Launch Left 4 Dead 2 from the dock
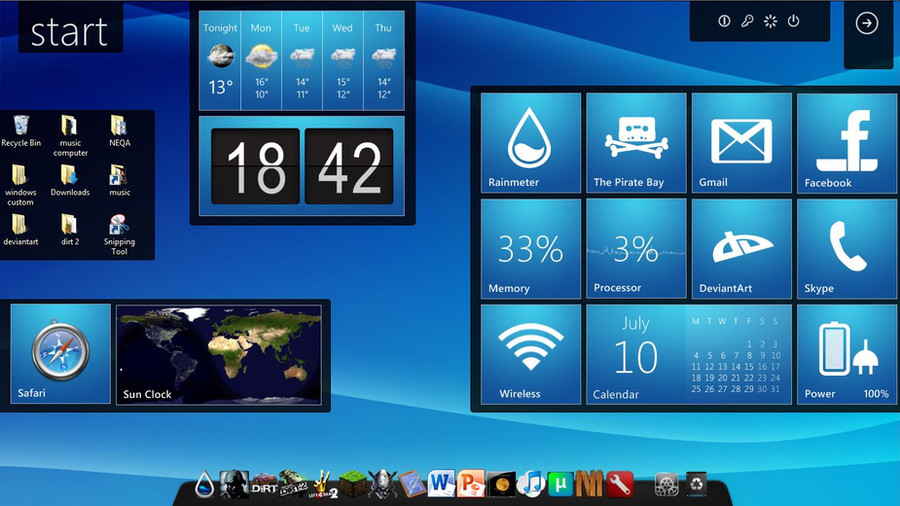The width and height of the screenshot is (900, 506). (x=323, y=485)
